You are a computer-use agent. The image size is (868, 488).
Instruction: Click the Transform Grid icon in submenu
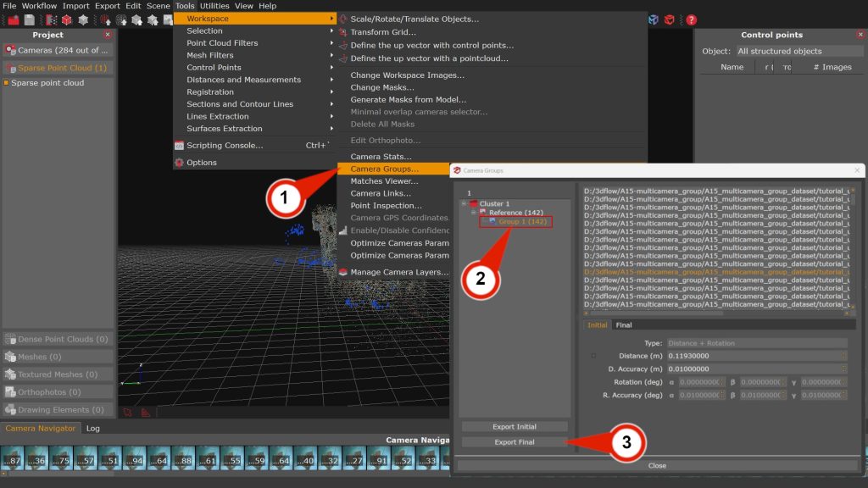(x=343, y=32)
